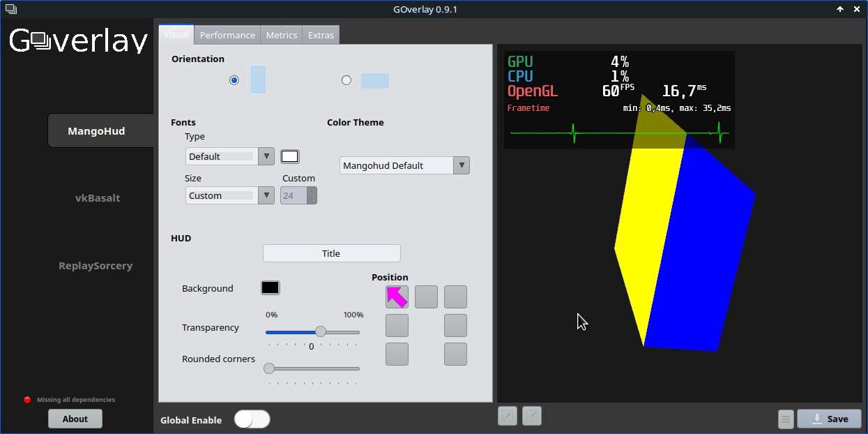
Task: Click window menu icon in title bar
Action: point(10,9)
